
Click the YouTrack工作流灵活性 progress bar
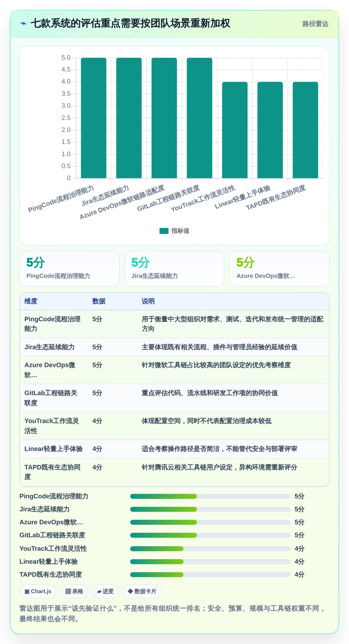coord(210,549)
